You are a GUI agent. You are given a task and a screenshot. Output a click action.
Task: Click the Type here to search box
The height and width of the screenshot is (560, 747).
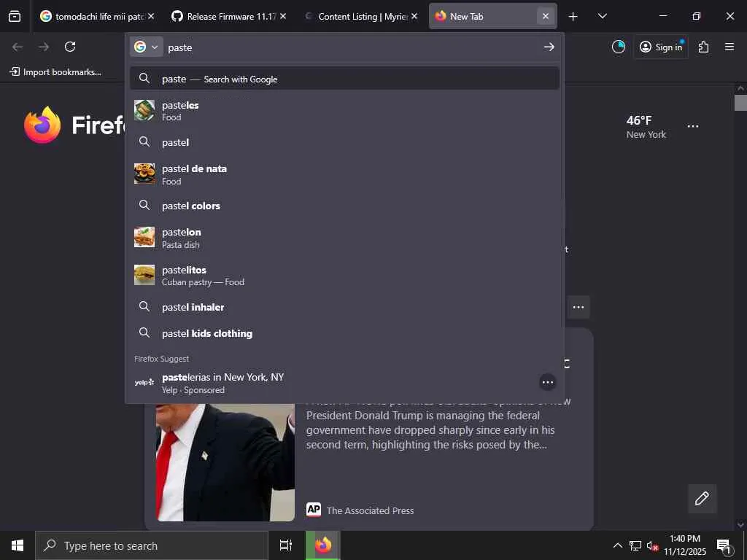152,545
